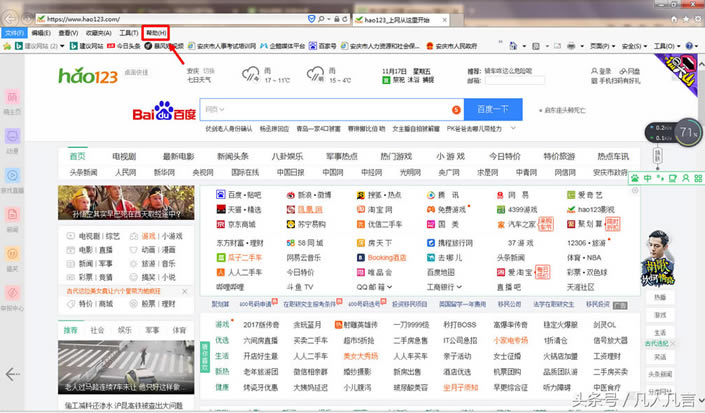This screenshot has width=705, height=413.
Task: Expand the 网页 search type dropdown
Action: 214,109
